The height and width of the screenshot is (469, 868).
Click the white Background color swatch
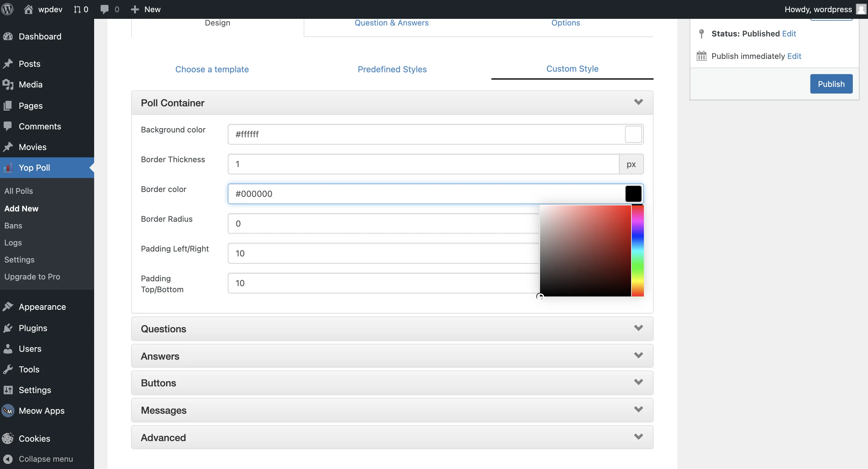click(633, 135)
